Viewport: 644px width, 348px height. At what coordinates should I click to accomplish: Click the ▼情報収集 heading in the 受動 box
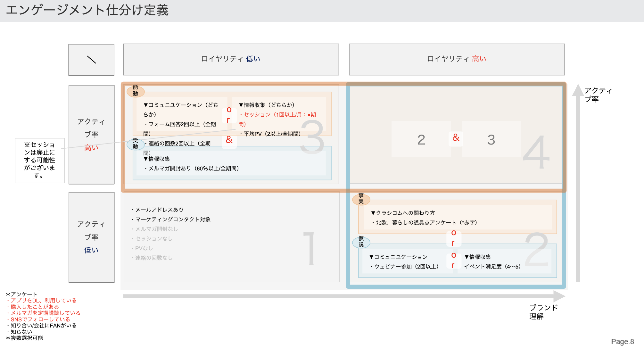[x=157, y=159]
